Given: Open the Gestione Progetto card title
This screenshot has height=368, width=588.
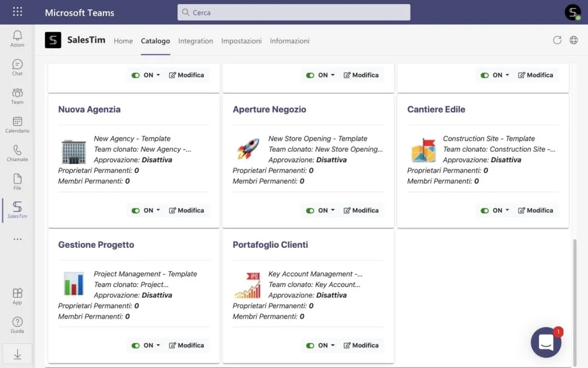Looking at the screenshot, I should [96, 245].
